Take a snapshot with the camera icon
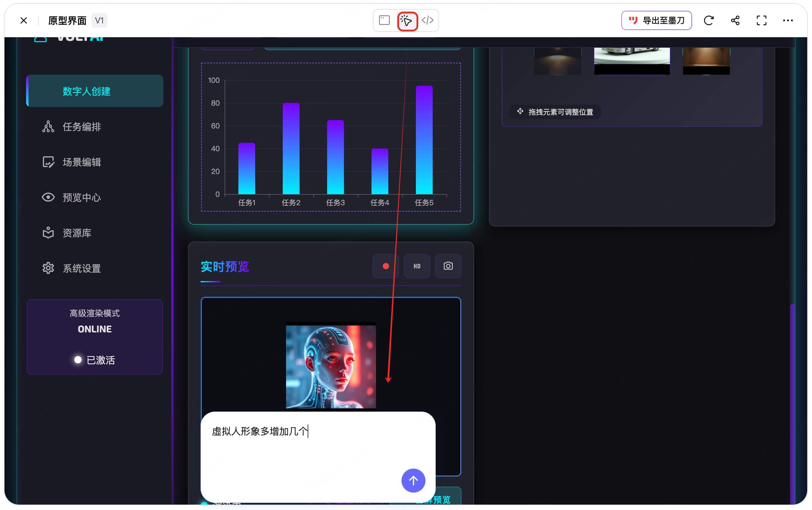Image resolution: width=812 pixels, height=510 pixels. tap(448, 266)
